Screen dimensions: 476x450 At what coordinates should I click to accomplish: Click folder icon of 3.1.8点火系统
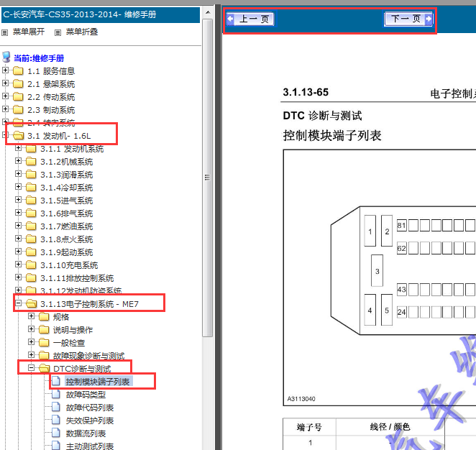pyautogui.click(x=31, y=239)
